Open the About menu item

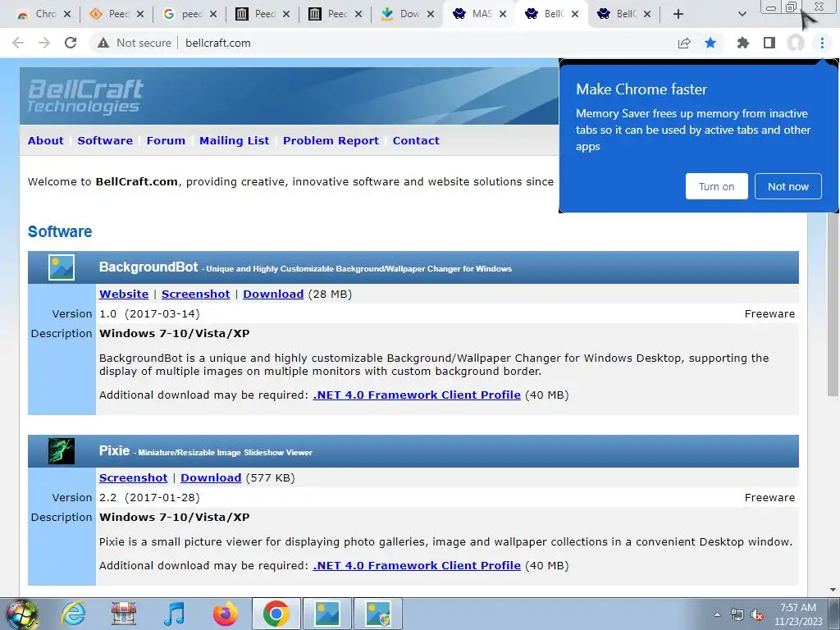[x=46, y=140]
